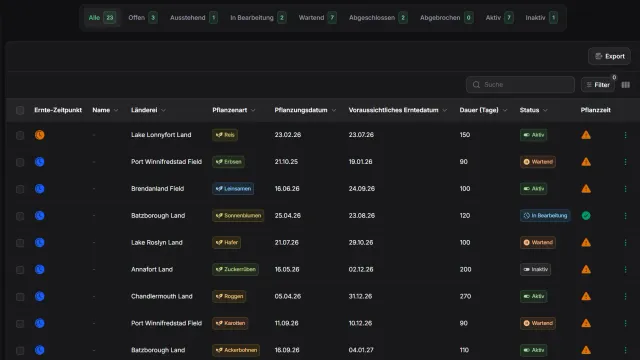Click the Inaktiv status badge
640x360 pixels.
click(x=535, y=269)
